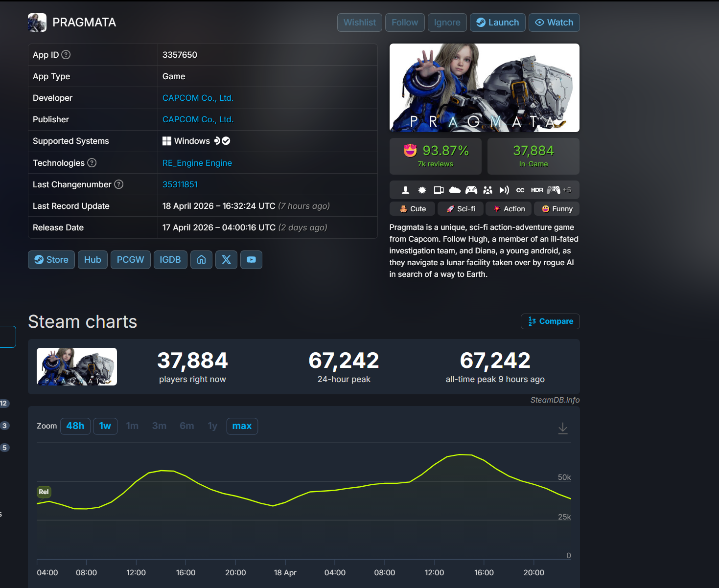Open the YouTube link button
719x588 pixels.
[251, 260]
